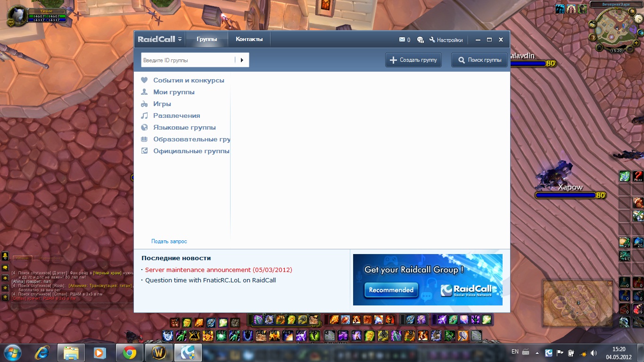Screen dimensions: 644x362
Task: Switch to the Контакты tab
Action: point(249,39)
